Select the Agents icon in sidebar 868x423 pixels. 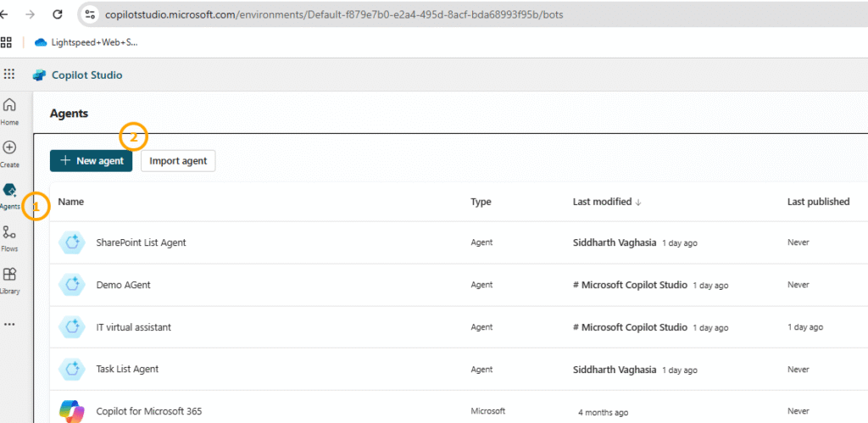click(9, 190)
